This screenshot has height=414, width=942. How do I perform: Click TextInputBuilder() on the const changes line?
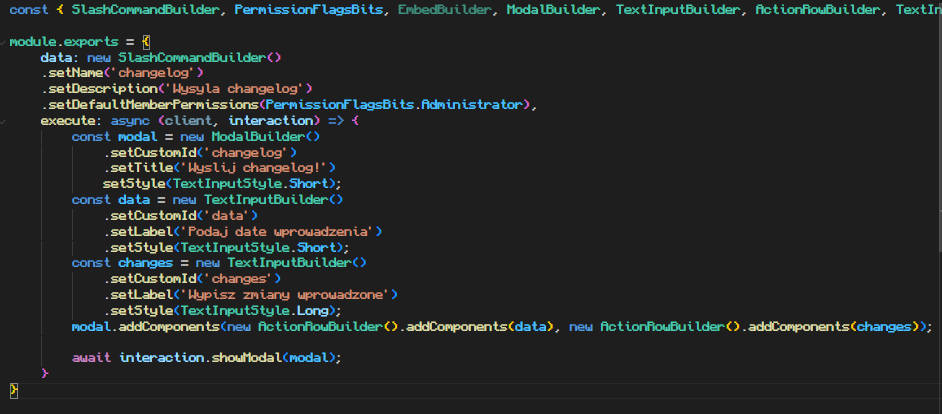point(297,263)
